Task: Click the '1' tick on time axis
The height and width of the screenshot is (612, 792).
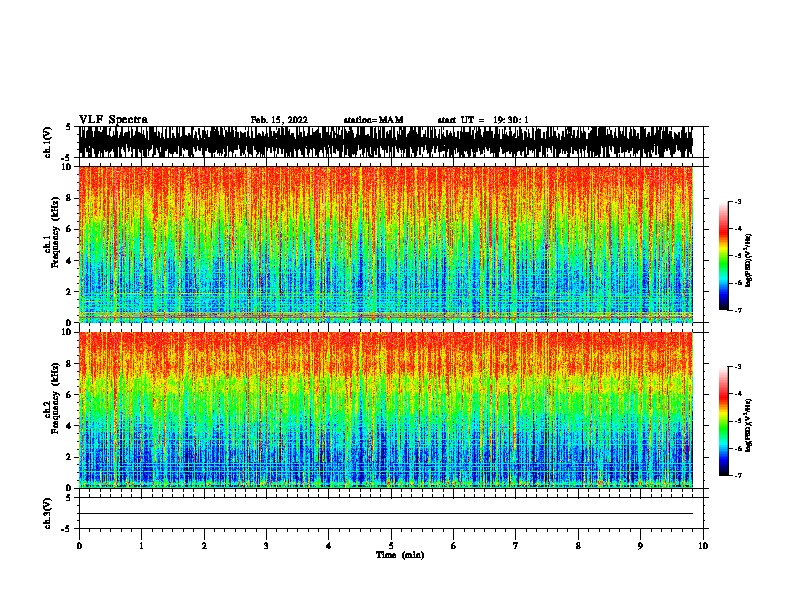Action: 141,546
